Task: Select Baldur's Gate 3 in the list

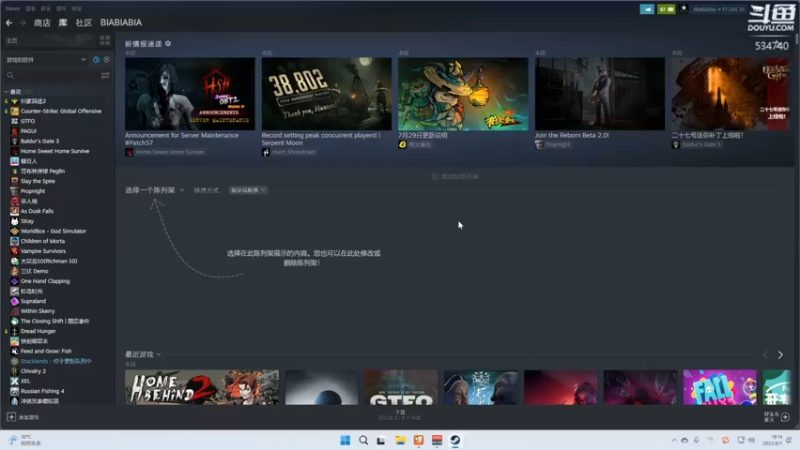Action: (x=40, y=141)
